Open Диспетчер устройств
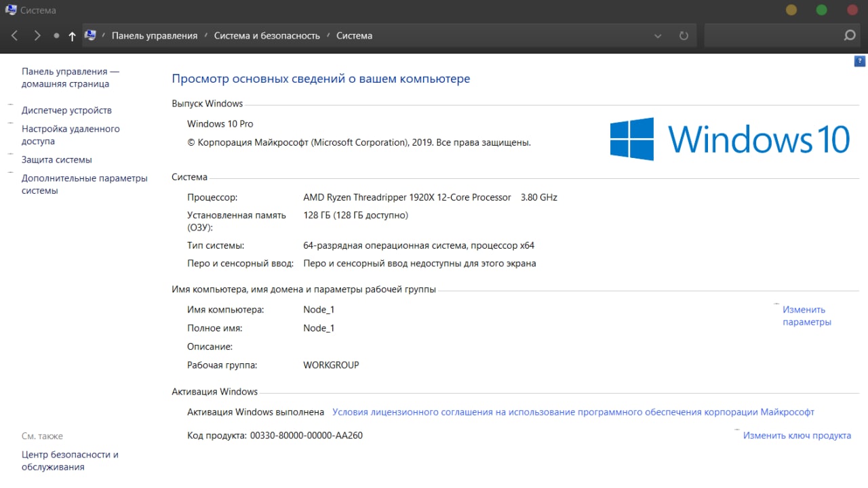Viewport: 868px width, 488px height. coord(66,110)
